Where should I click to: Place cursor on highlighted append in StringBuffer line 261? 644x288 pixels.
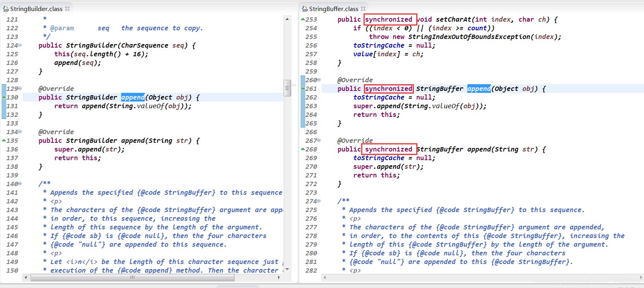pos(479,89)
